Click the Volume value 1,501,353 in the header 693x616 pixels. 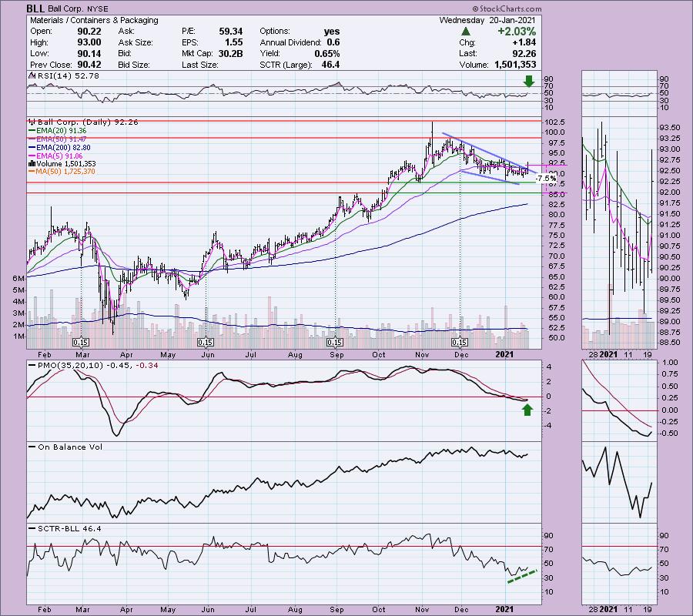pyautogui.click(x=515, y=65)
